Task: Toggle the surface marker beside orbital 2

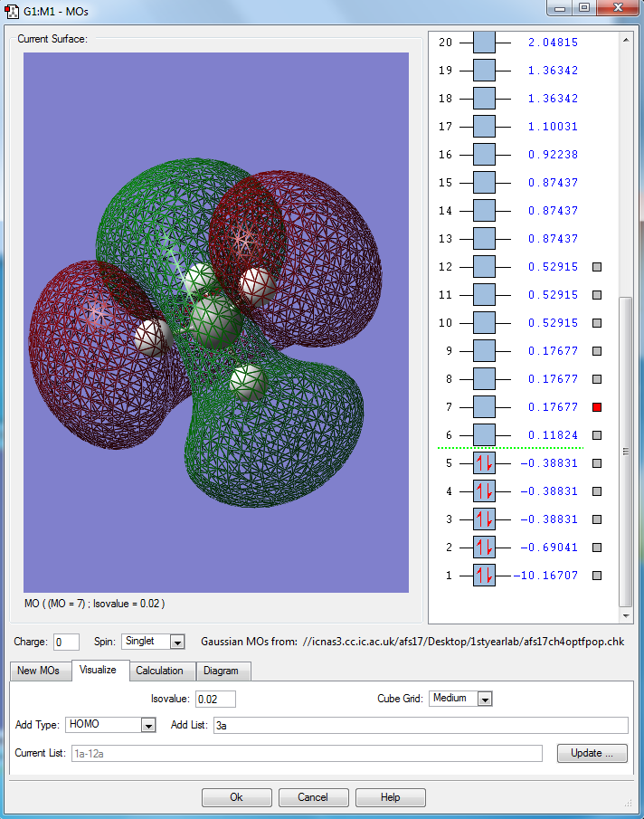Action: coord(597,548)
